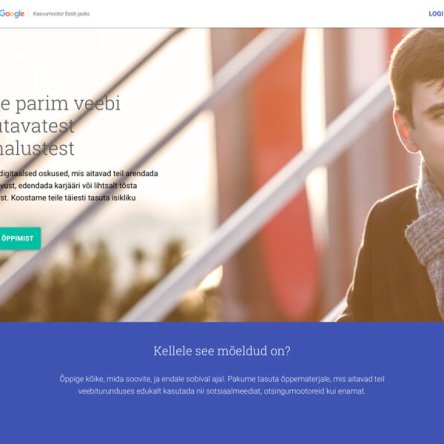Click the Google logo in header
This screenshot has width=444, height=444.
pos(12,14)
